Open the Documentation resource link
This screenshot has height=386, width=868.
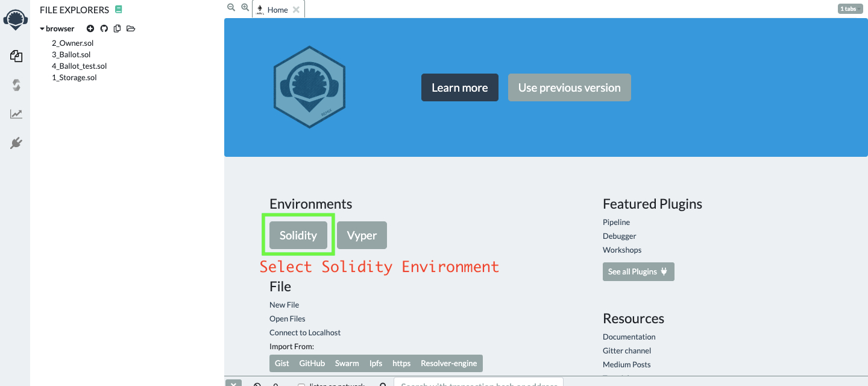click(x=629, y=337)
